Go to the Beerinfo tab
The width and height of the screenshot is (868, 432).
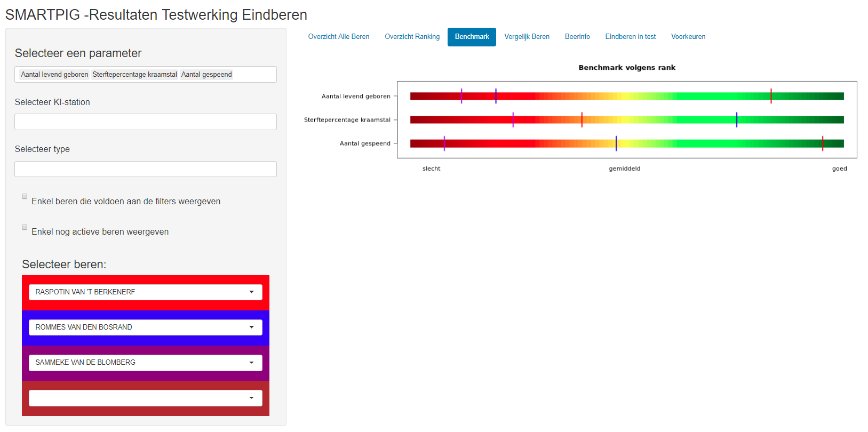[x=577, y=37]
